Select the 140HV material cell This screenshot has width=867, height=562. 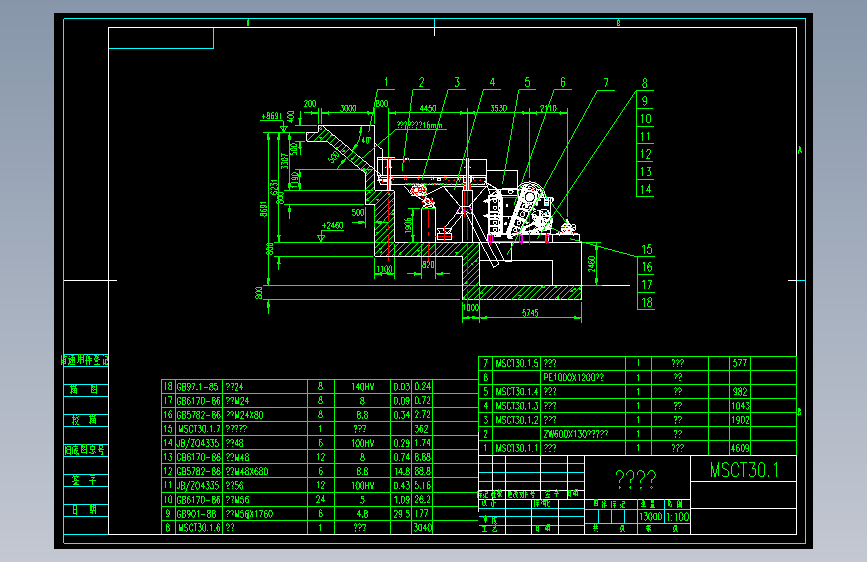[x=363, y=387]
